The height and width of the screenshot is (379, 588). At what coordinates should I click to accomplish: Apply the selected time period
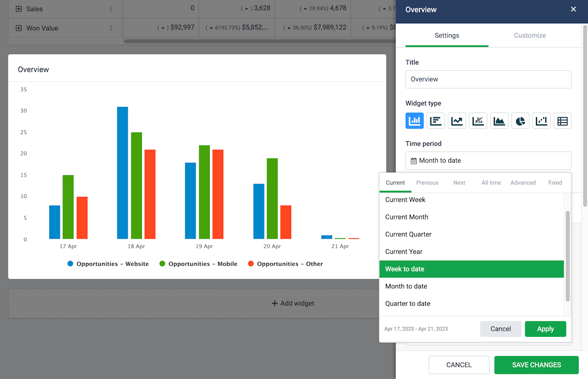[x=545, y=329]
